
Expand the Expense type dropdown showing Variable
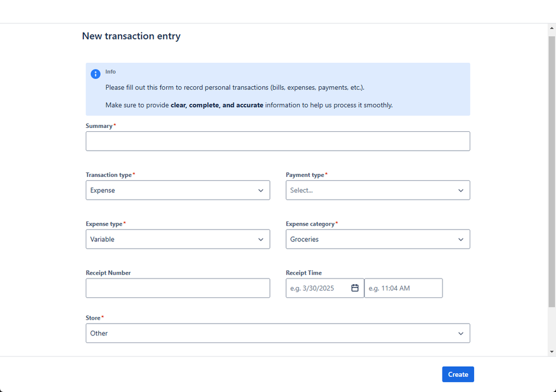173,239
